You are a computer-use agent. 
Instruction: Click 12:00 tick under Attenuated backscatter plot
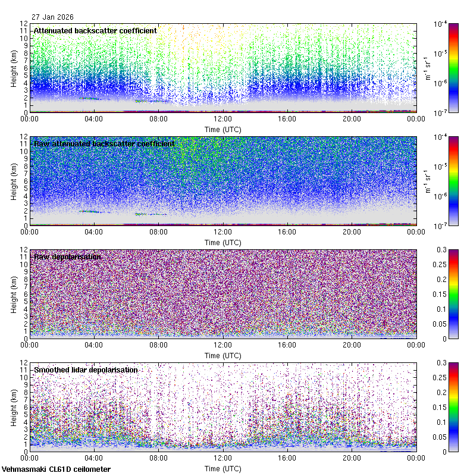click(x=222, y=119)
